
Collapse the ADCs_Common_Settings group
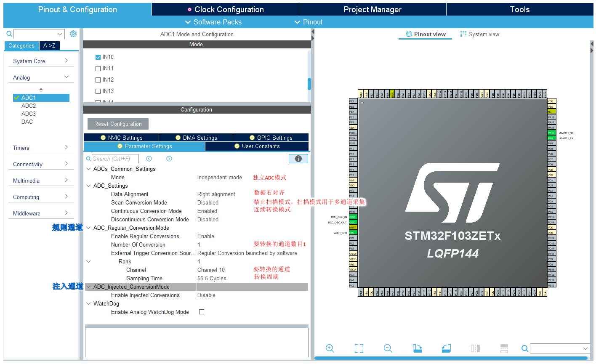click(x=88, y=169)
